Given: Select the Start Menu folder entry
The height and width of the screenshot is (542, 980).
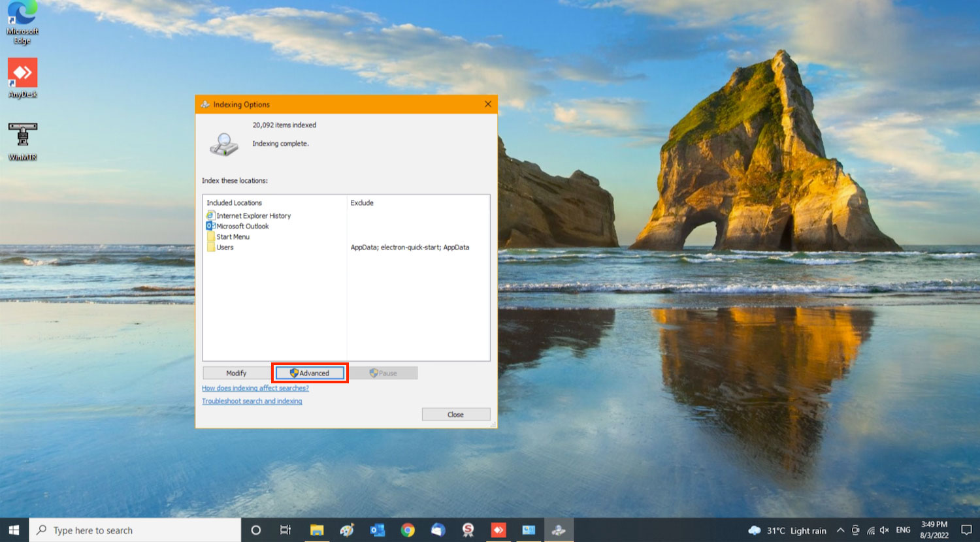Looking at the screenshot, I should [x=233, y=236].
